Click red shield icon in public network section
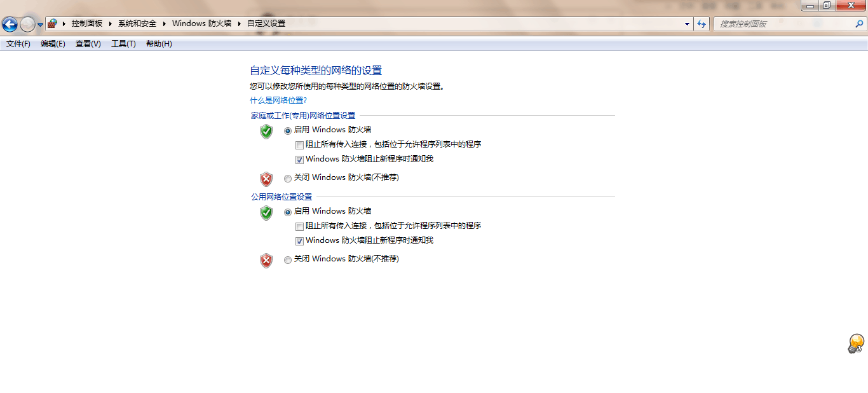Screen dimensions: 868x393 [x=266, y=260]
